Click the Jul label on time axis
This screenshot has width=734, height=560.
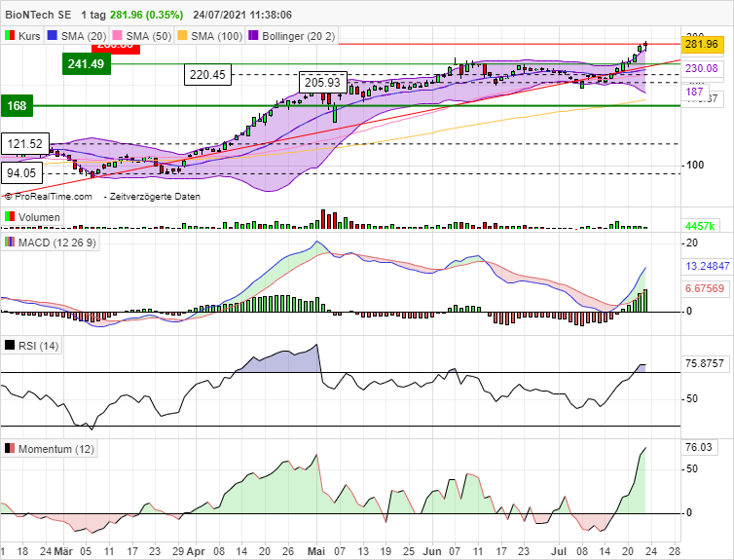tap(560, 551)
